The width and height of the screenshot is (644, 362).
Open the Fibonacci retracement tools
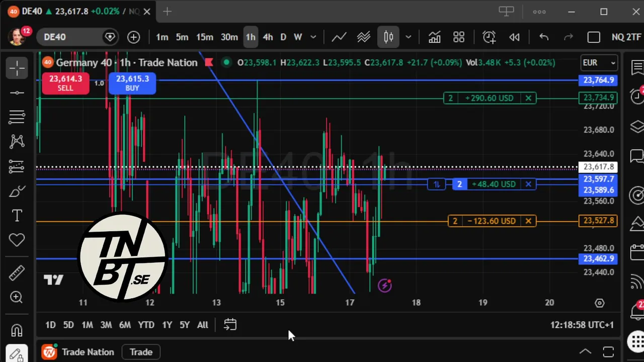(x=17, y=117)
